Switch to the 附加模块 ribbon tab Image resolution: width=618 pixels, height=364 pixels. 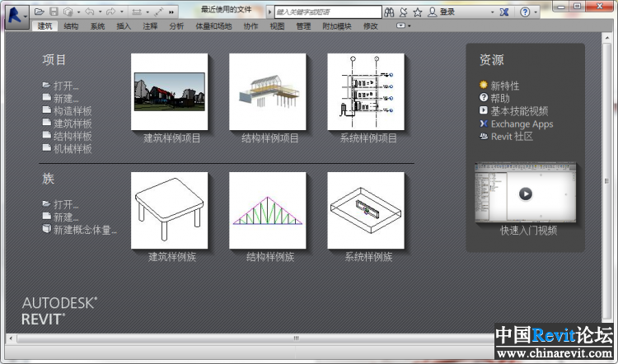(337, 26)
